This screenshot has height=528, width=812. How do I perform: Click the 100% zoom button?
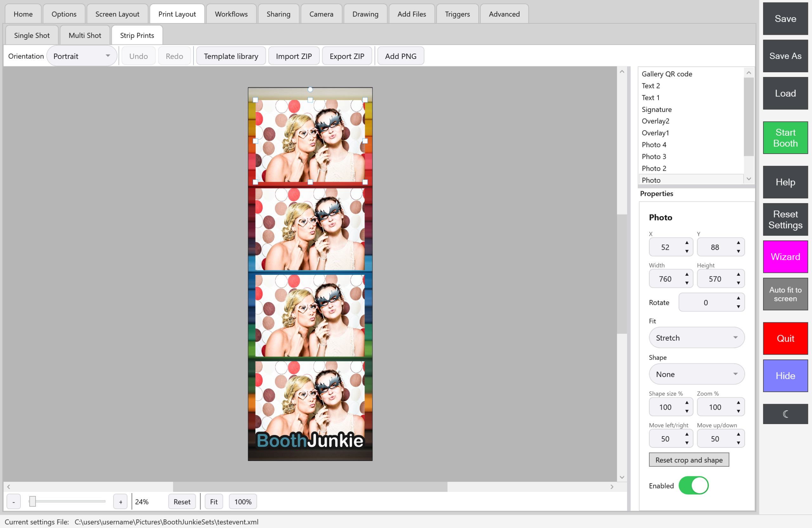243,502
